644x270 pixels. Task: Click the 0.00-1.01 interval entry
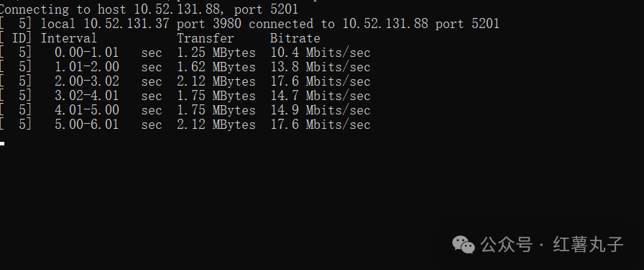87,53
